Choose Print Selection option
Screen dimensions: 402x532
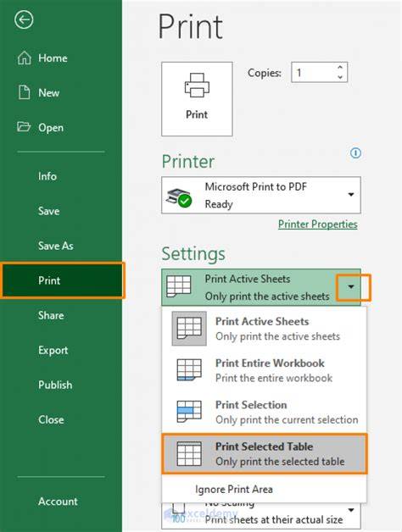(x=264, y=412)
